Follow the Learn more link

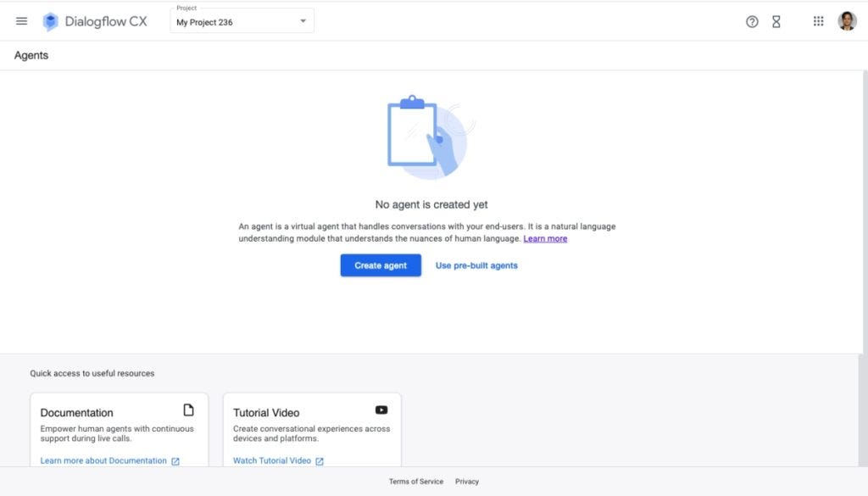click(545, 238)
